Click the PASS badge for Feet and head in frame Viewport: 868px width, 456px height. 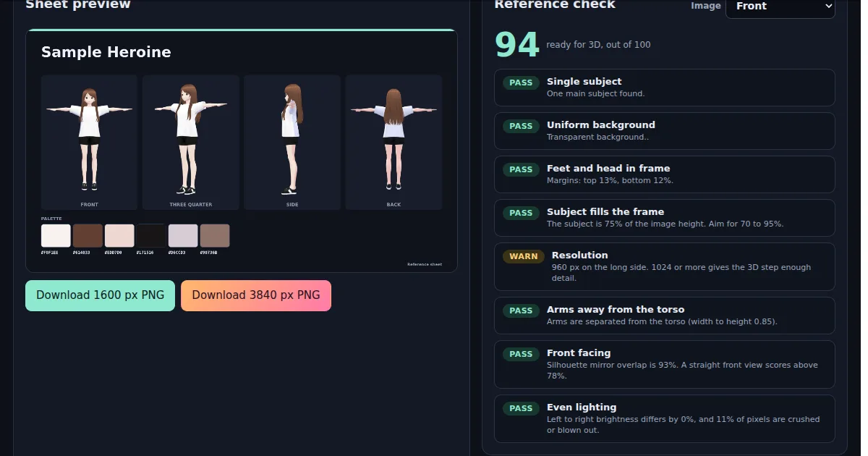click(x=521, y=169)
